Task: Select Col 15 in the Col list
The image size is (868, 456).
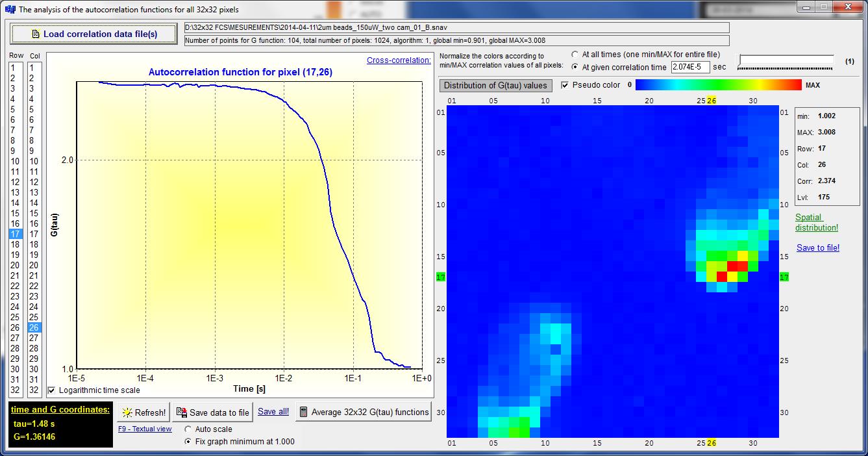Action: click(34, 213)
